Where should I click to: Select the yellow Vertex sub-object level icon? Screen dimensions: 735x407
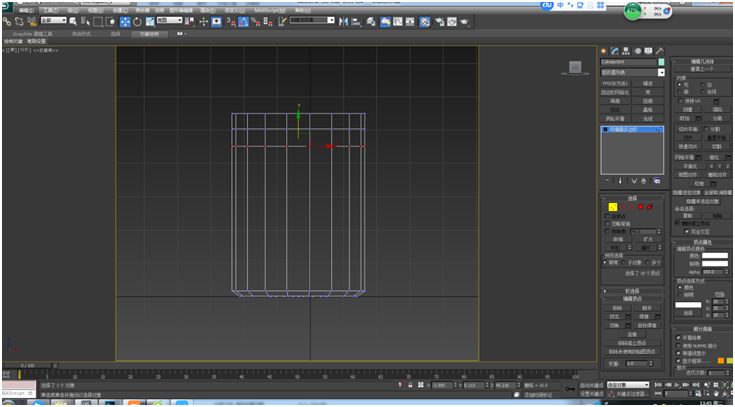coord(613,207)
